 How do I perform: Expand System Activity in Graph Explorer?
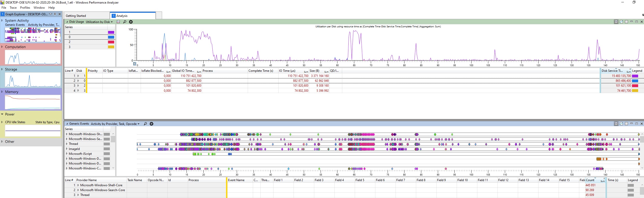(x=2, y=20)
